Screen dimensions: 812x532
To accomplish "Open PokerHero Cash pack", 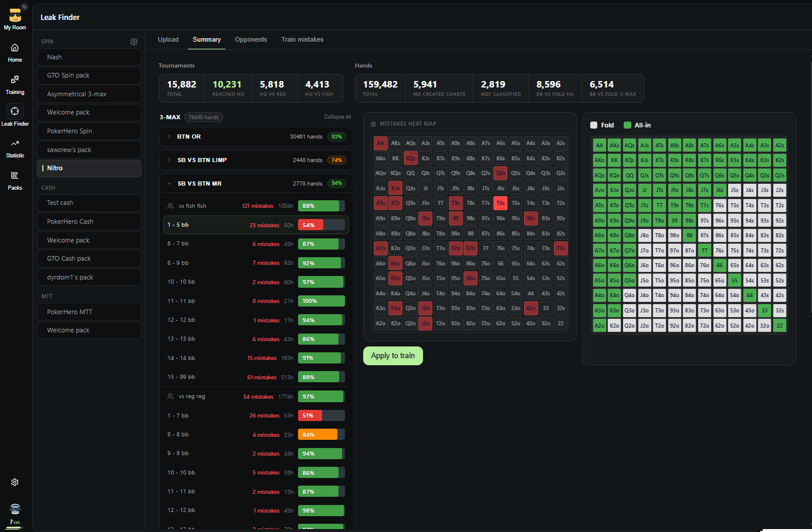I will point(89,221).
